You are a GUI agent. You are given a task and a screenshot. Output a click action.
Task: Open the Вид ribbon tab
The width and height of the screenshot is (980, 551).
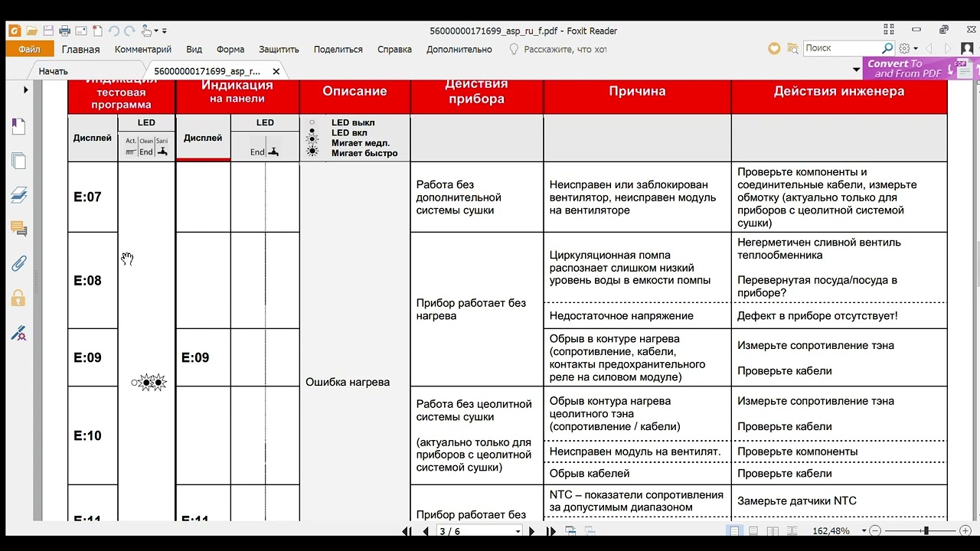(x=194, y=49)
